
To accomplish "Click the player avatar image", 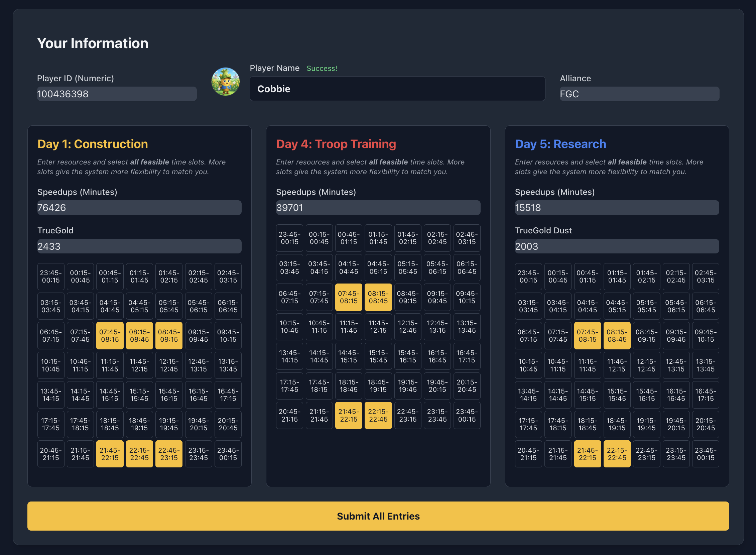I will click(225, 82).
